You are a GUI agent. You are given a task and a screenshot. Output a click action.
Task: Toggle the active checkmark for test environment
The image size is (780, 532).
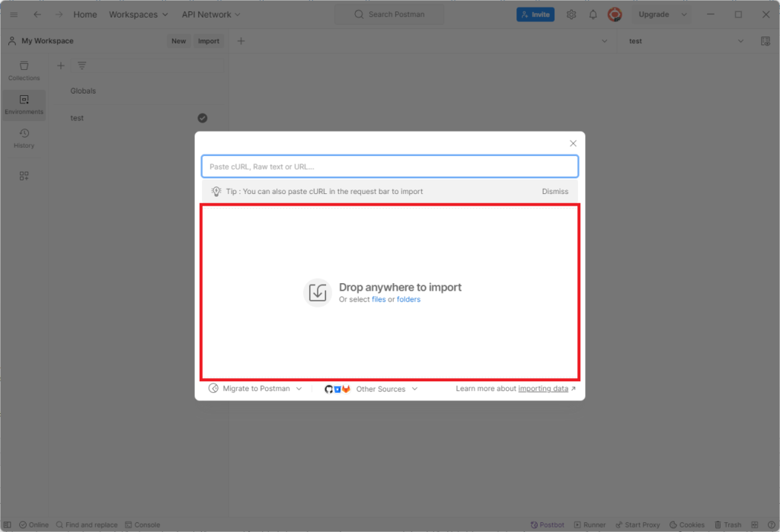[x=203, y=118]
